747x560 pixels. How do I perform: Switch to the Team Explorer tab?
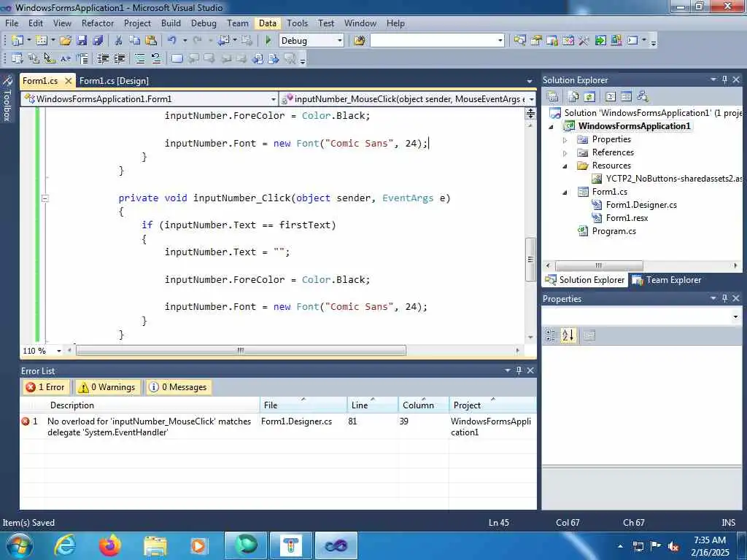pyautogui.click(x=667, y=280)
